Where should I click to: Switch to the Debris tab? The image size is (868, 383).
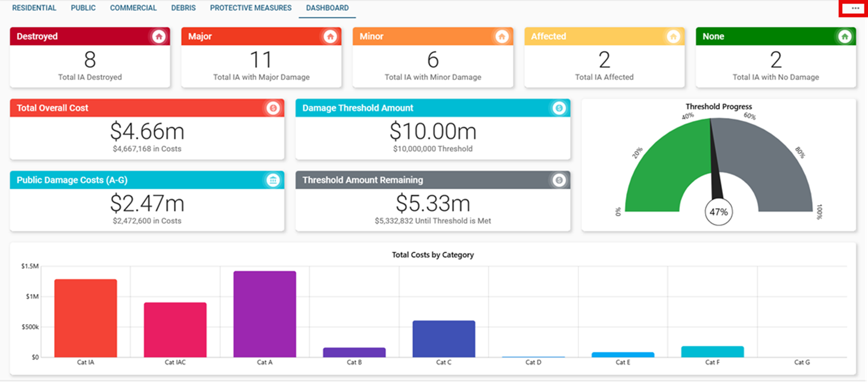pos(183,8)
